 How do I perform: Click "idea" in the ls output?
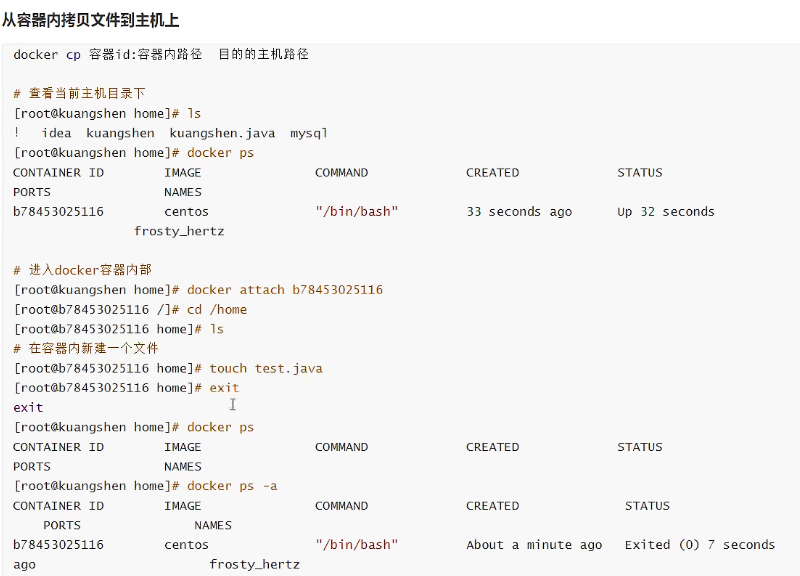pyautogui.click(x=57, y=133)
